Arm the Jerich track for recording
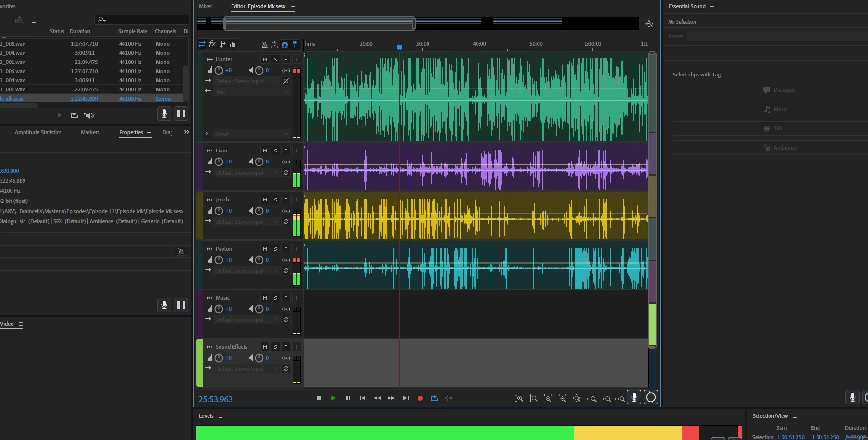Screen dimensions: 868x440 pyautogui.click(x=286, y=200)
